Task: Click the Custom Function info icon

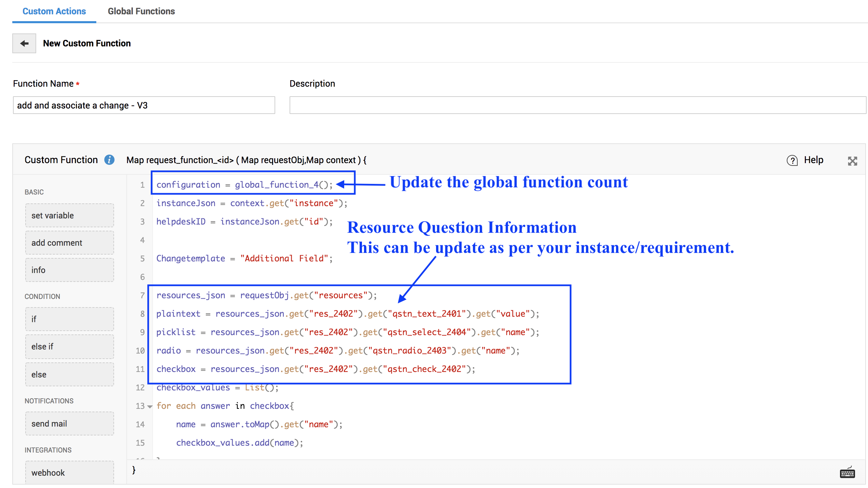Action: click(x=109, y=160)
